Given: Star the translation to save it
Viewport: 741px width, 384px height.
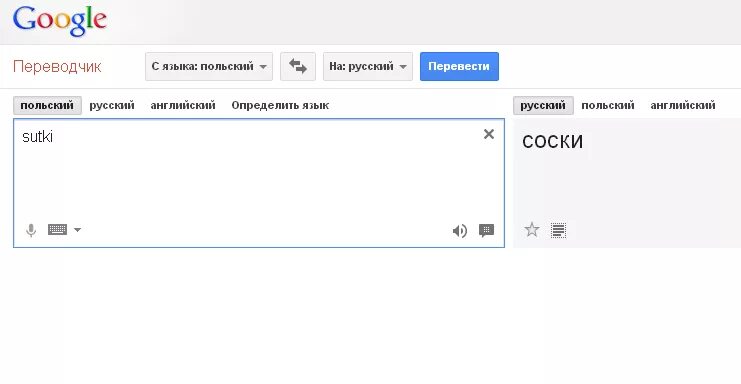Looking at the screenshot, I should click(x=532, y=230).
